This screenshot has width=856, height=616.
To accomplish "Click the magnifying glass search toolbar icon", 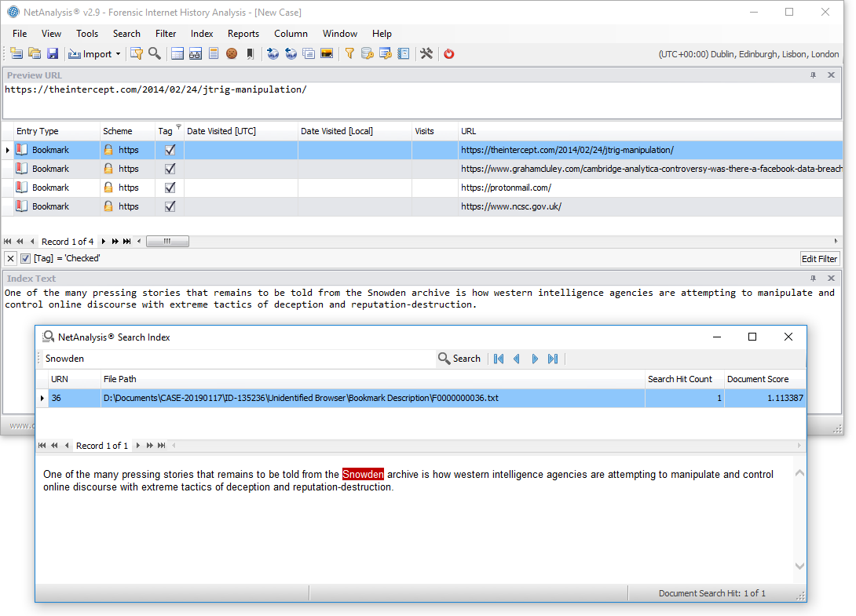I will click(155, 53).
